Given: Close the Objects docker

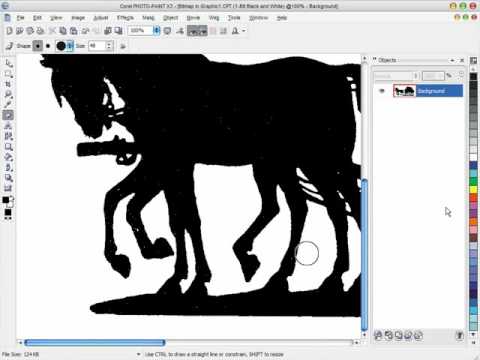Looking at the screenshot, I should click(x=462, y=60).
